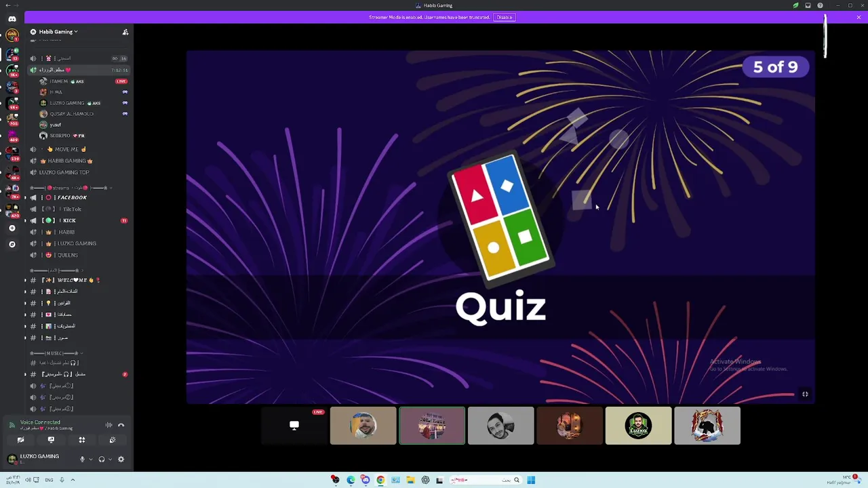This screenshot has height=488, width=868.
Task: Switch ENG input language in system tray
Action: click(x=49, y=480)
